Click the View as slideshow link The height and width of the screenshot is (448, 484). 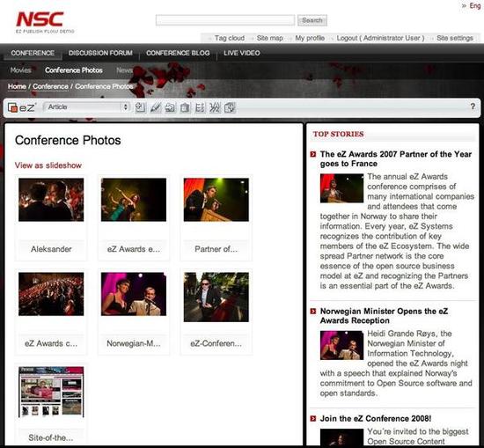tap(48, 165)
